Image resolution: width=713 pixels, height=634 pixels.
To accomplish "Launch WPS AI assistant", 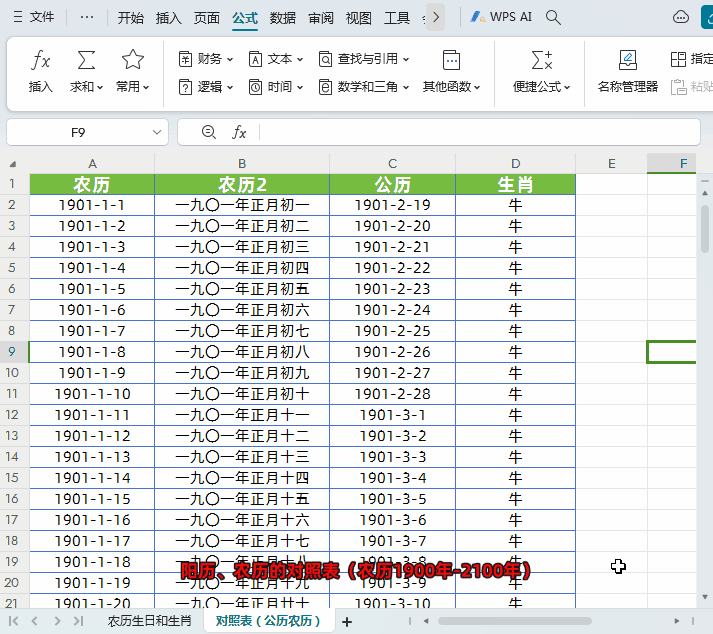I will (x=501, y=17).
